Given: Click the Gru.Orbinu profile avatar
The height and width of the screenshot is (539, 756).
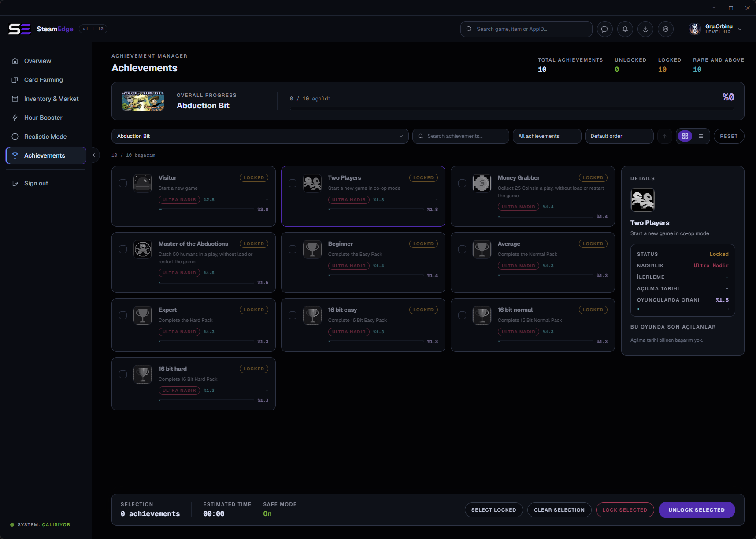Looking at the screenshot, I should click(695, 29).
